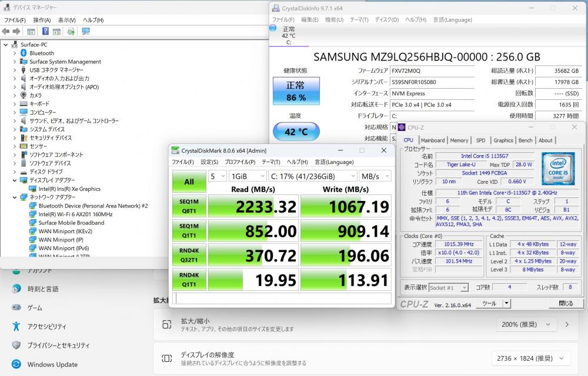Click the scan for hardware changes icon
The width and height of the screenshot is (588, 376).
pos(86,31)
